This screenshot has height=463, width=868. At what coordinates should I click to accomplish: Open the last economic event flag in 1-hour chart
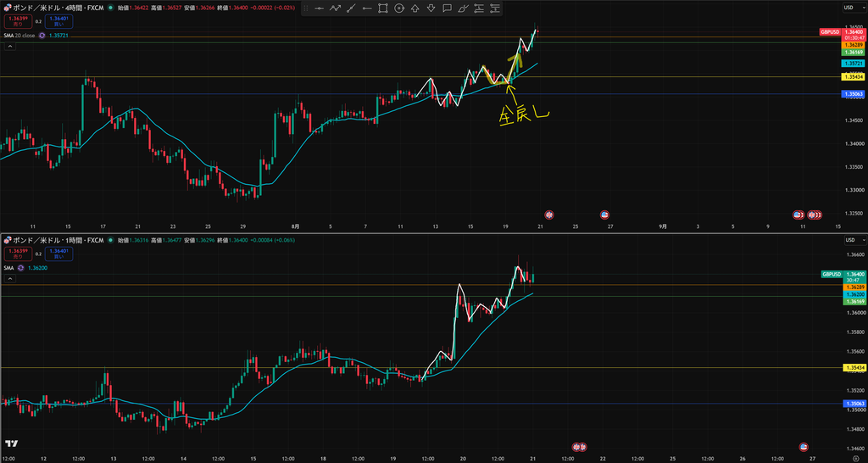point(804,446)
